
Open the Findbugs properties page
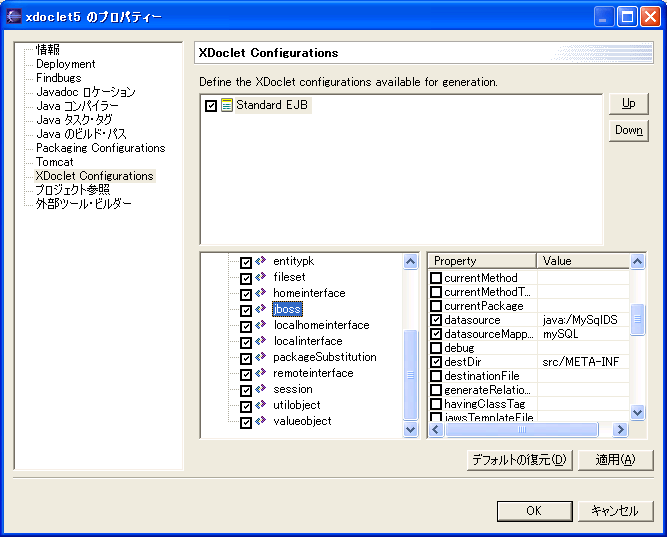point(59,78)
